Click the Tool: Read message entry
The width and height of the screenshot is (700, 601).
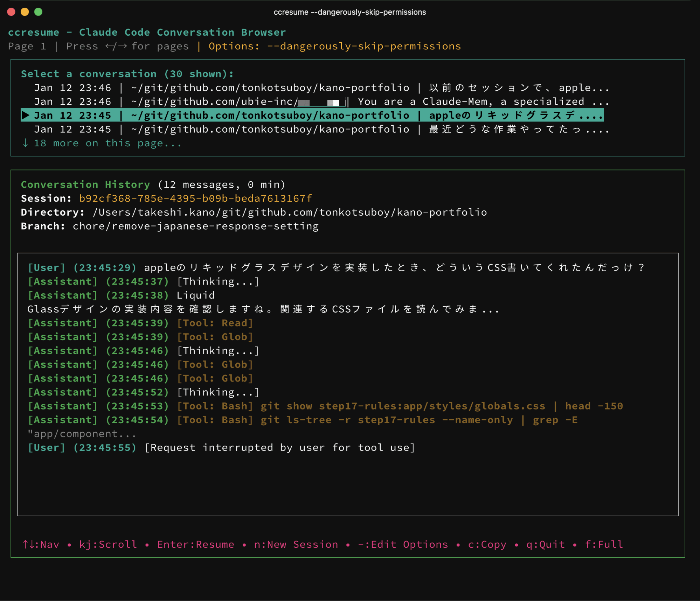[215, 323]
